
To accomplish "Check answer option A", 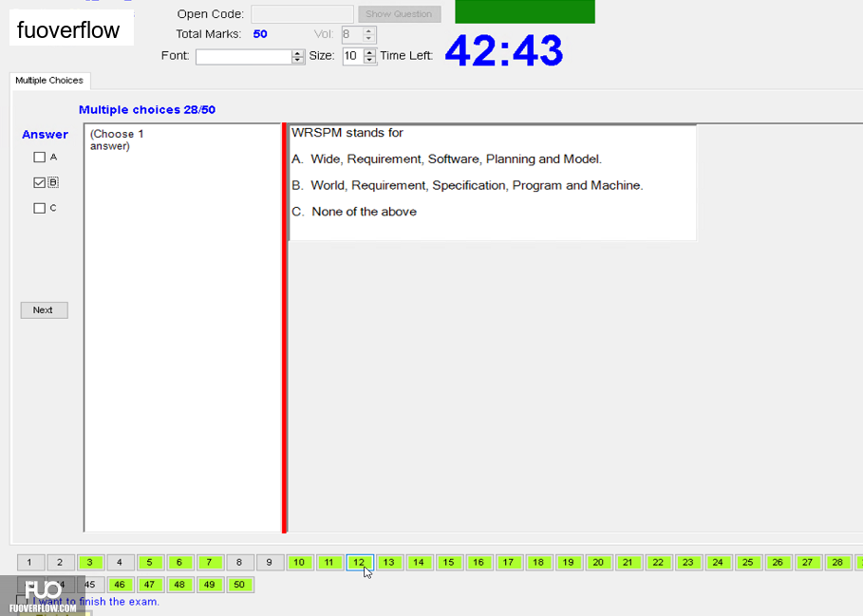I will point(39,158).
